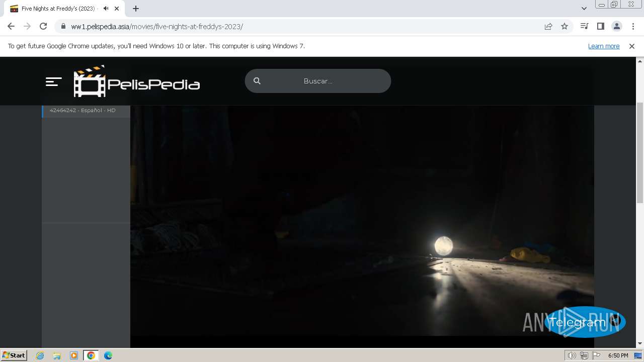Open Chrome three-dot menu
This screenshot has height=362, width=644.
632,26
